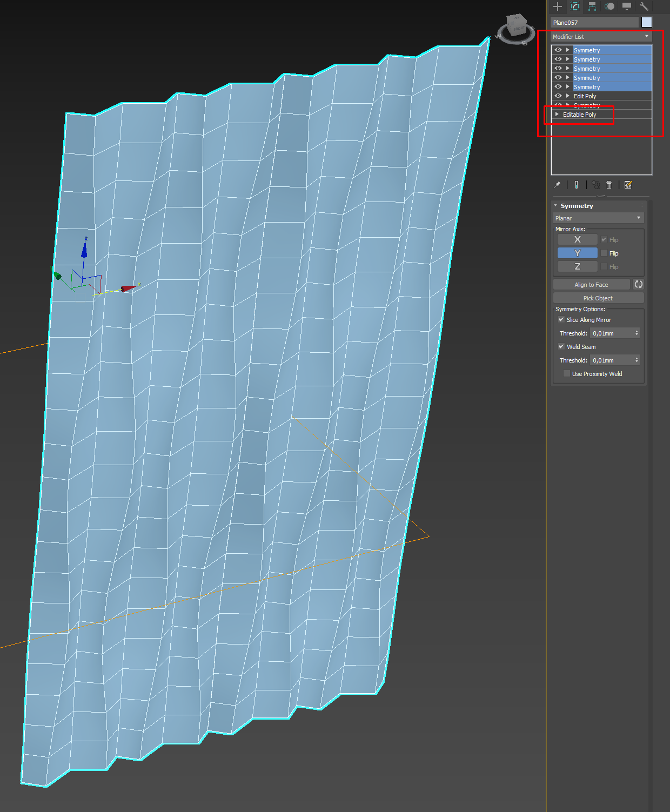Viewport: 670px width, 812px height.
Task: Open the Motion panel icon
Action: point(609,6)
